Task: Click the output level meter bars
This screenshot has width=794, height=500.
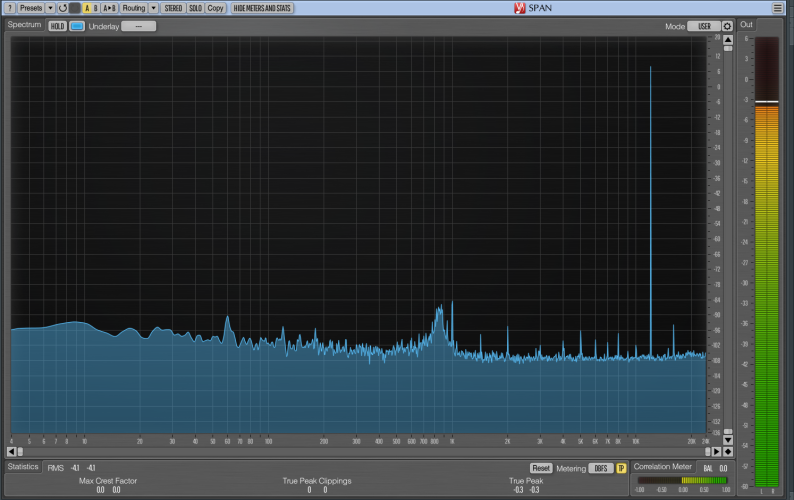Action: 767,261
